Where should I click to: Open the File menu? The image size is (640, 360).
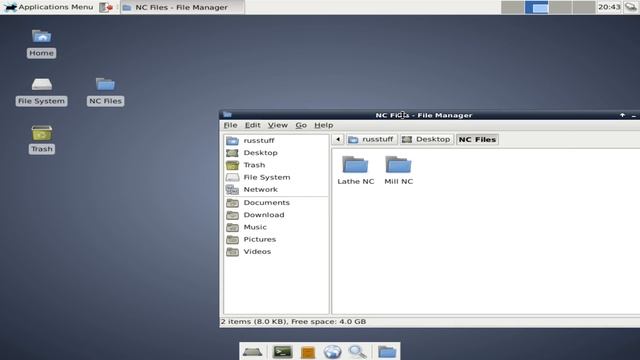point(230,125)
